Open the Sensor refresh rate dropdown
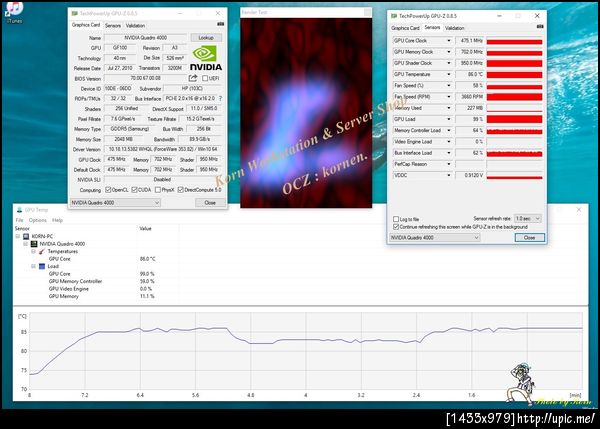Screen dimensions: 600x429 pos(528,219)
